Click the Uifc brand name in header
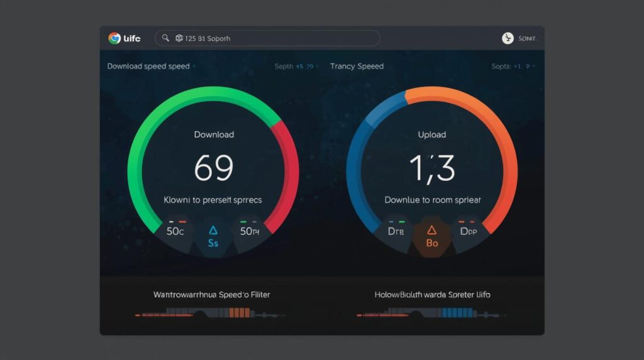Image resolution: width=644 pixels, height=360 pixels. pyautogui.click(x=133, y=38)
